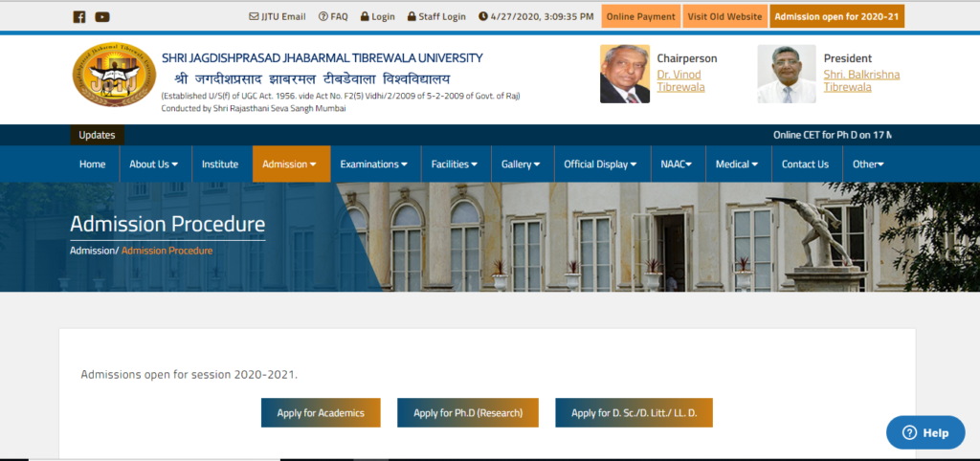The image size is (980, 461).
Task: Open JJTU Email link
Action: point(283,17)
